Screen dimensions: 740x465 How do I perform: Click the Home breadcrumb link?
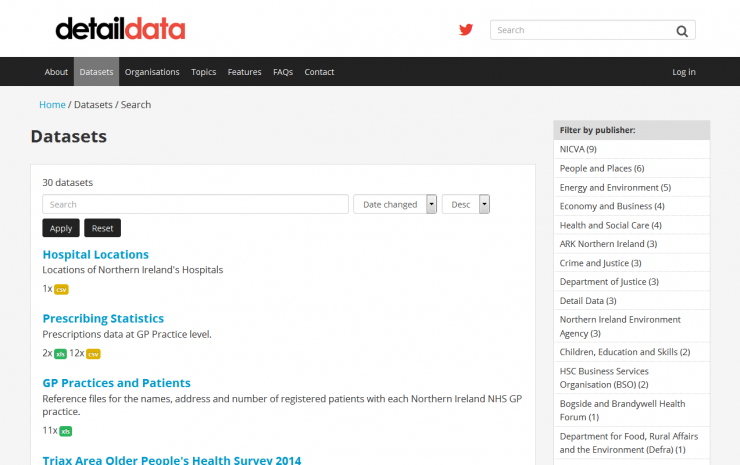tap(52, 105)
